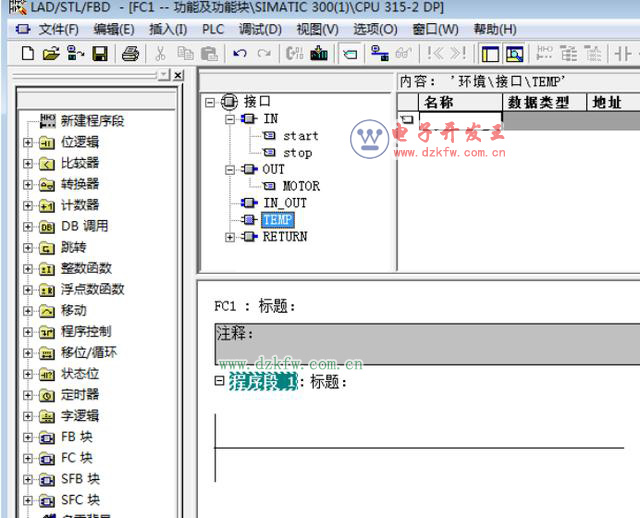Click the Copy toolbar icon
This screenshot has width=640, height=518.
[x=185, y=53]
